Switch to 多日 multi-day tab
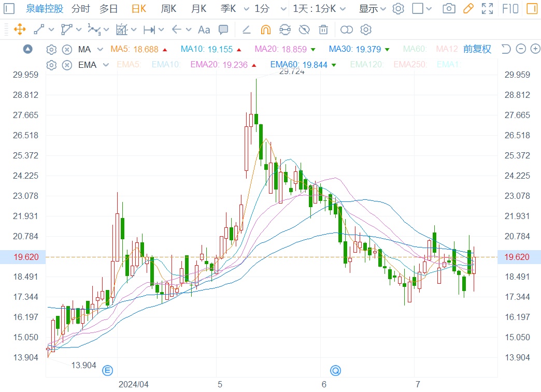 point(109,9)
